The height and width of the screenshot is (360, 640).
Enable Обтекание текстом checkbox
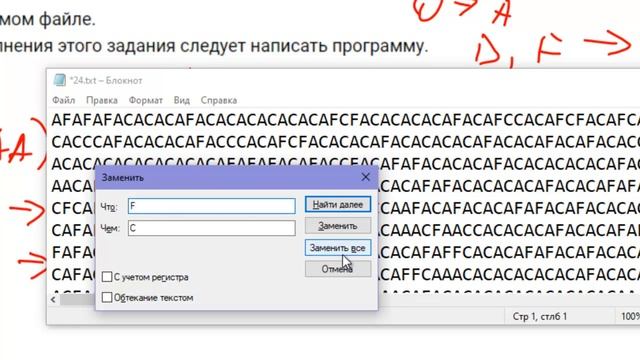pyautogui.click(x=107, y=297)
